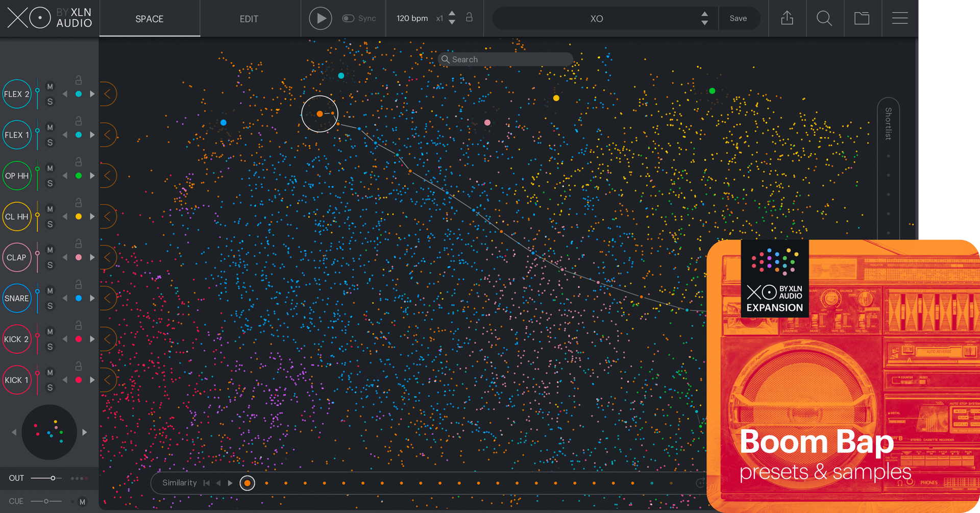
Task: Mute the CL HH channel
Action: 50,209
